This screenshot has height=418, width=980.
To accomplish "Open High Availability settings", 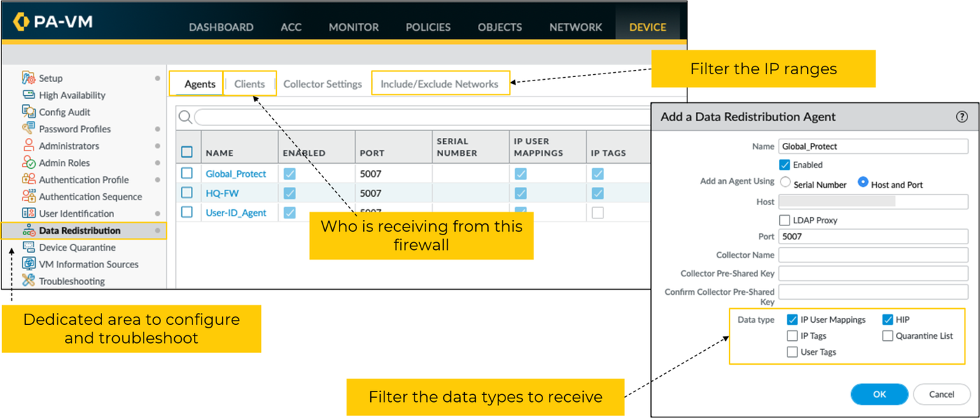I will point(72,95).
